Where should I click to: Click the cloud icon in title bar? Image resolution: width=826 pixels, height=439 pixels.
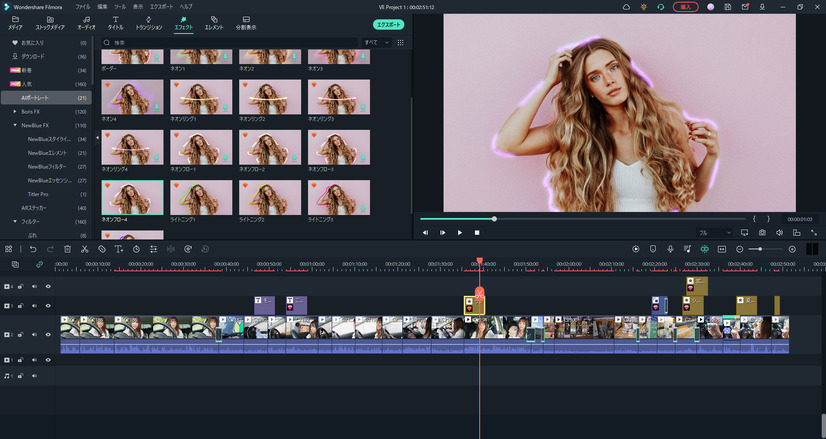[626, 7]
